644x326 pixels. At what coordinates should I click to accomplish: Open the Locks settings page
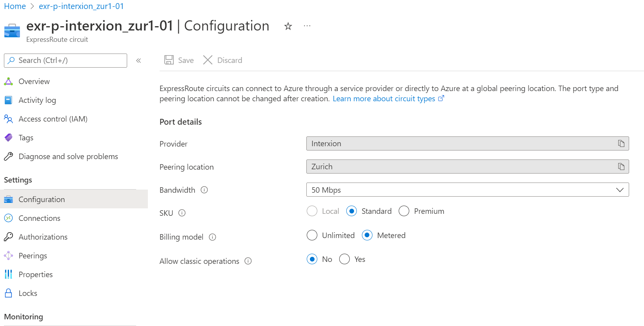[x=28, y=293]
